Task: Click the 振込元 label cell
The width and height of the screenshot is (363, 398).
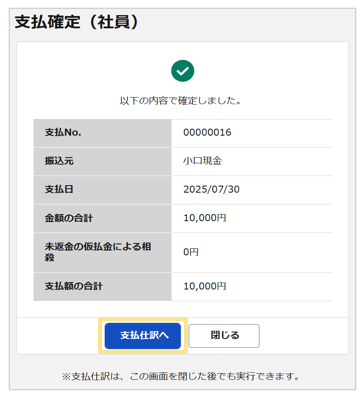Action: [103, 161]
